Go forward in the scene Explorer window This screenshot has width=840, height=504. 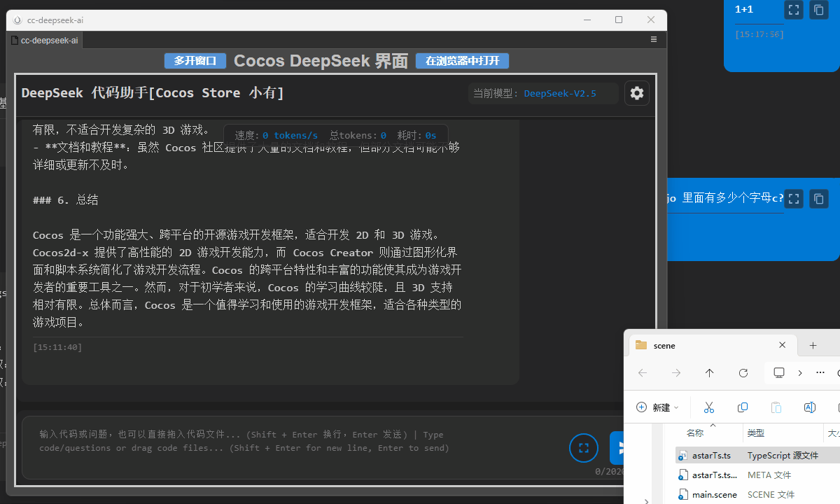point(676,373)
